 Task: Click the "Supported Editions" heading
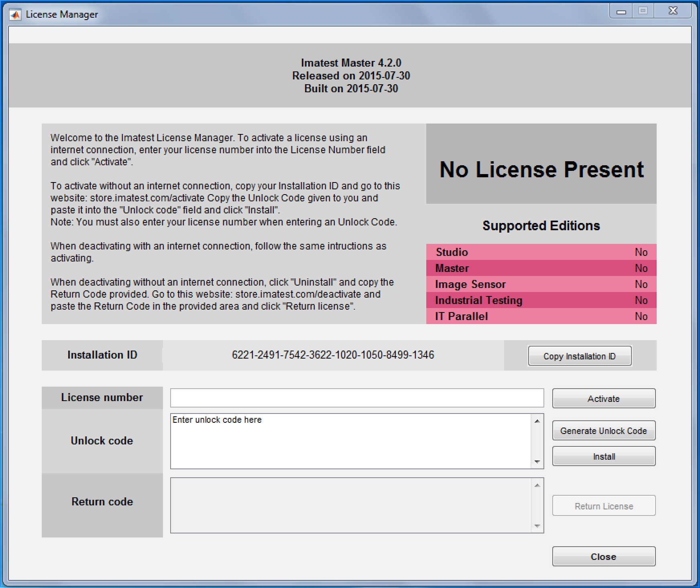(541, 226)
